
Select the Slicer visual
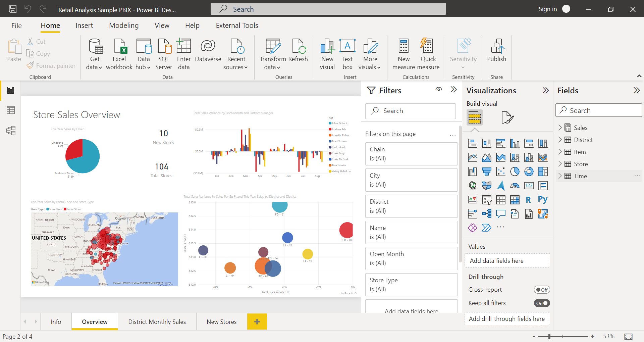(486, 199)
